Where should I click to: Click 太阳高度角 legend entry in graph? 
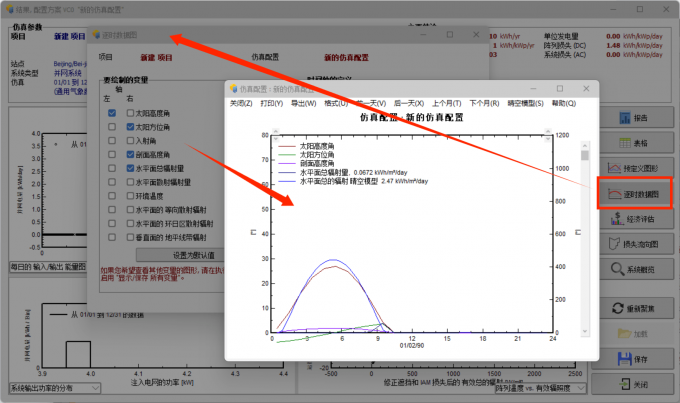317,146
